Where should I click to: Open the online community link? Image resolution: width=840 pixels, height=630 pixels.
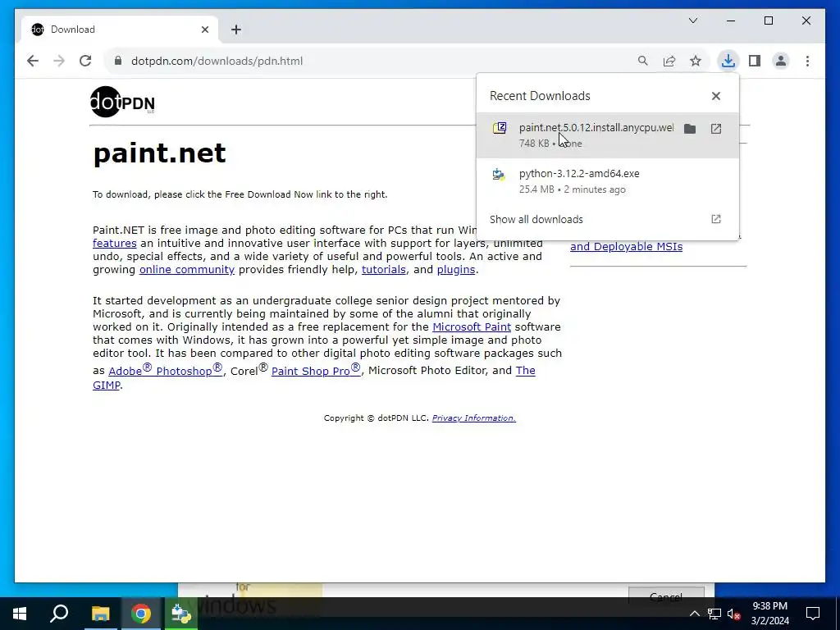pos(187,269)
